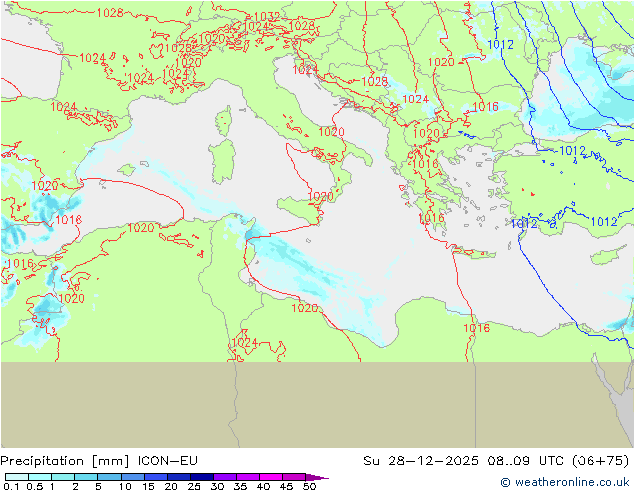This screenshot has width=634, height=490.
Task: Click the 2–5 mm legend swatch
Action: click(86, 477)
